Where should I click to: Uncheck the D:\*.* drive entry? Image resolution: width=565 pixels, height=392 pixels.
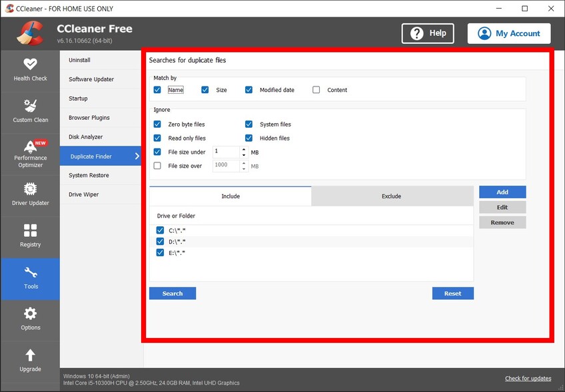pos(159,241)
